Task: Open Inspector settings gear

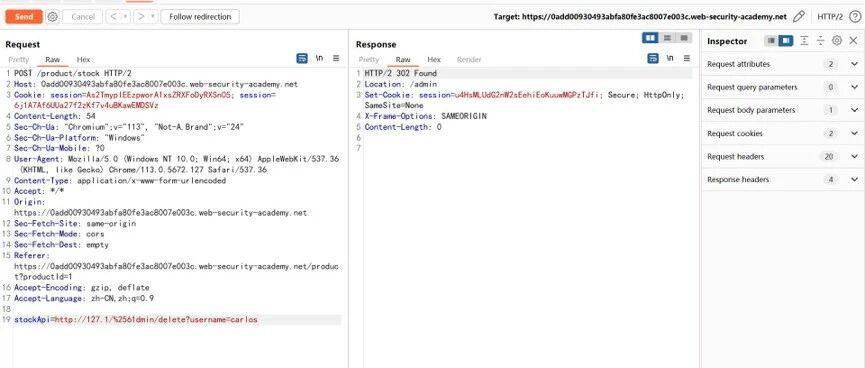Action: (x=837, y=41)
